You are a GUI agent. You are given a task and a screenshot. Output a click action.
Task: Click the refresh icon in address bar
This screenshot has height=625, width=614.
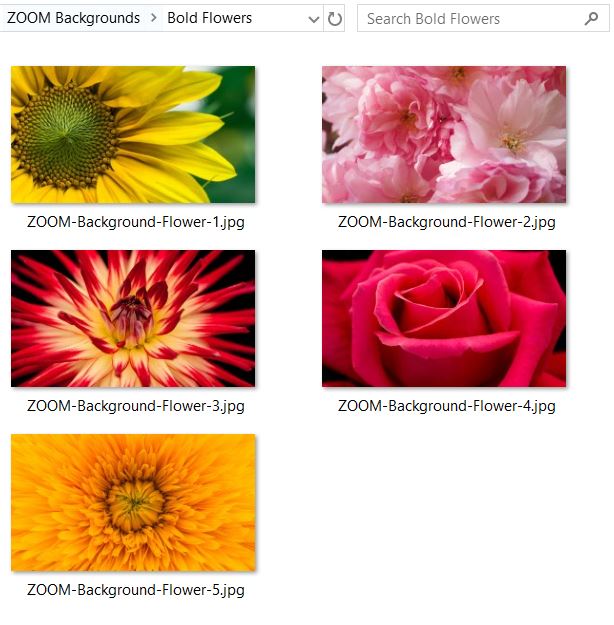pyautogui.click(x=335, y=18)
